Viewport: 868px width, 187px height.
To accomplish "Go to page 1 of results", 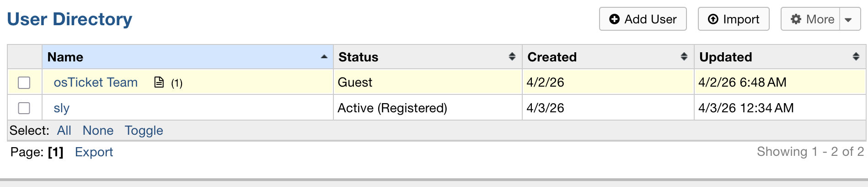I will (56, 152).
